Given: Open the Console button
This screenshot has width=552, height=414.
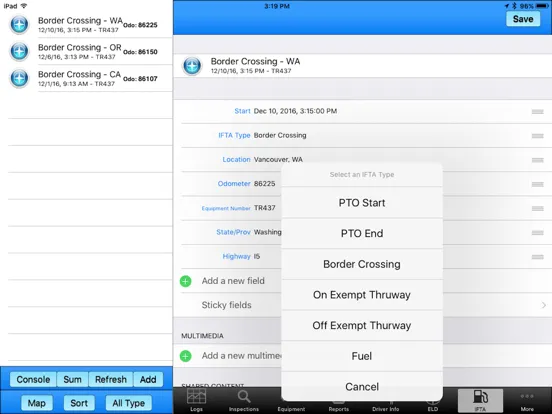Looking at the screenshot, I should [x=33, y=380].
